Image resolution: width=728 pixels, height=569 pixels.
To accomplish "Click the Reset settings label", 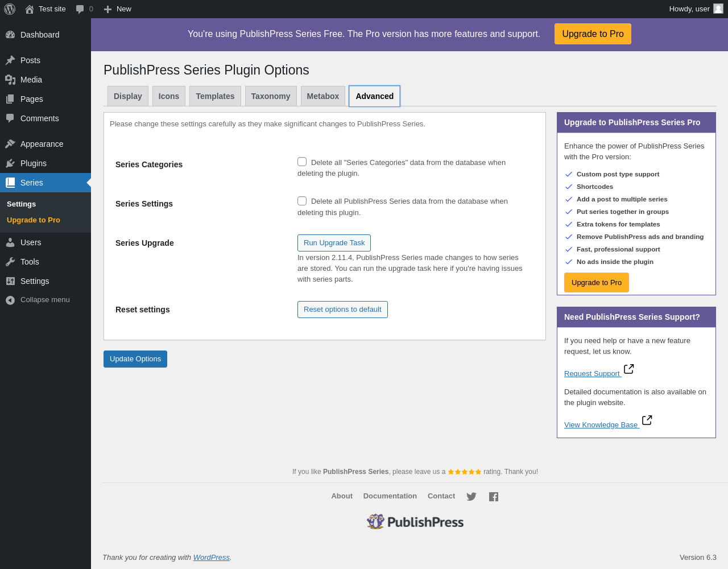I will [x=143, y=310].
